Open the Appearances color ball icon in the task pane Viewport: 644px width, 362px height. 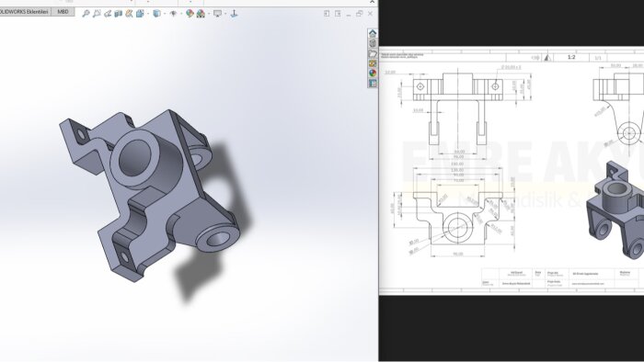click(x=373, y=73)
